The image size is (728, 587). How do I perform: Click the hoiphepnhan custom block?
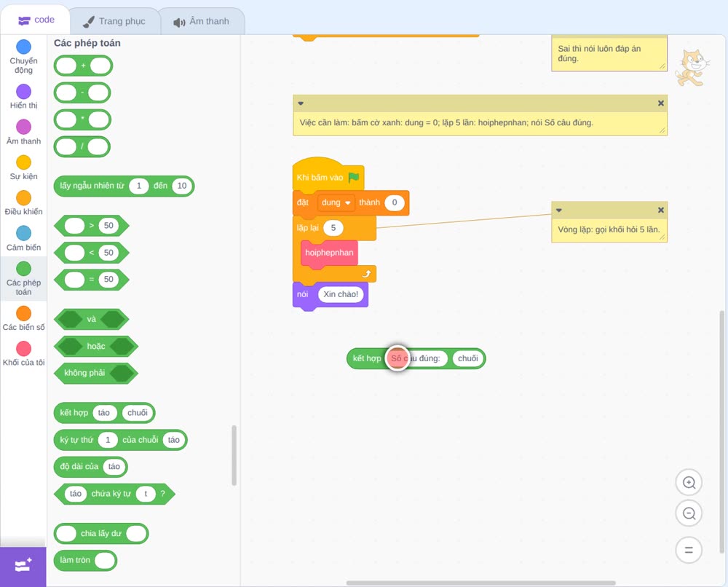pos(329,253)
